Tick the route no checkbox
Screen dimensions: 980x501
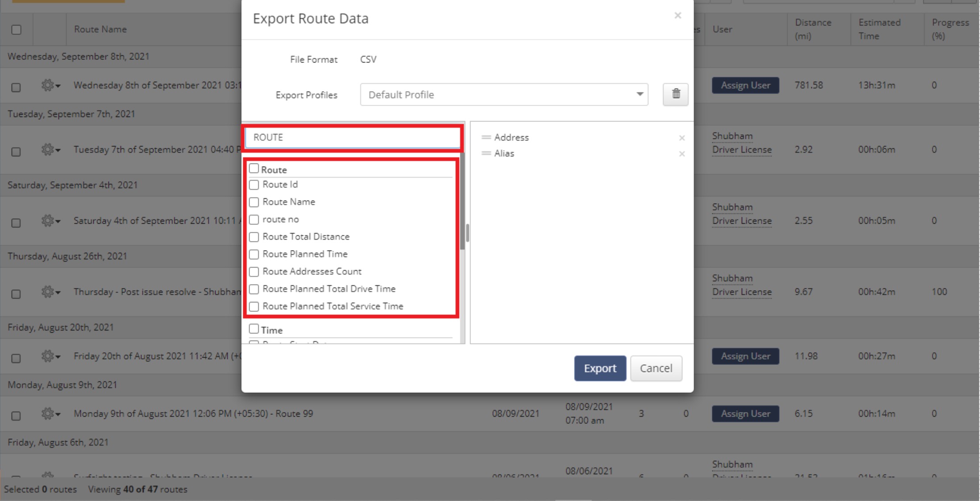pos(254,220)
